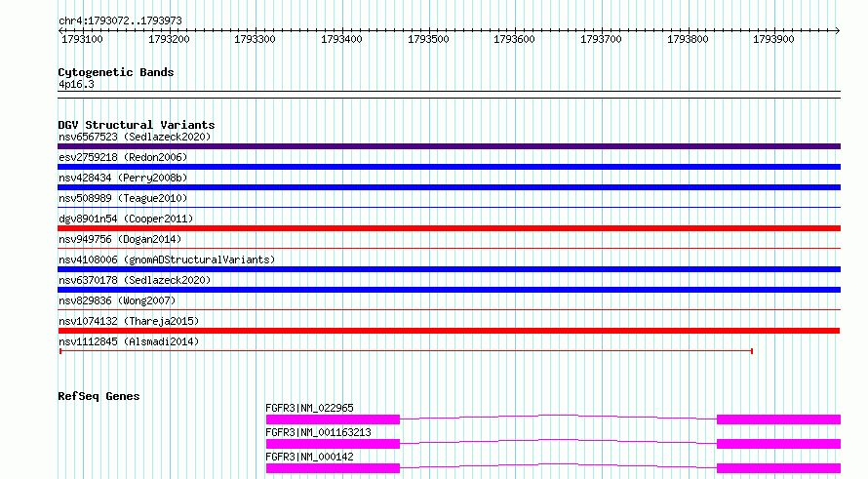Select variant label nsv4108006 (gnomADStructuralVariants)

(167, 259)
